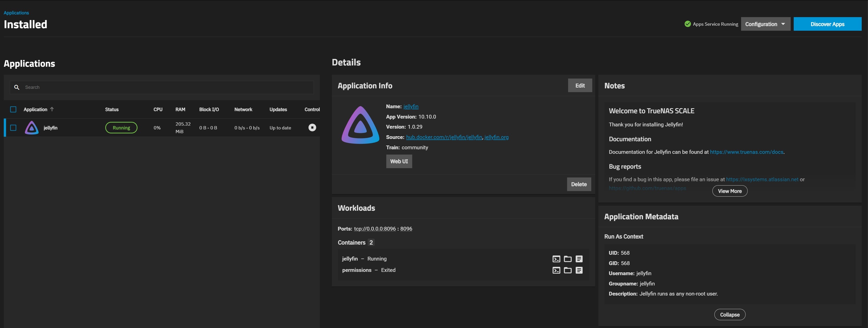Collapse the Application Metadata section
The height and width of the screenshot is (328, 868).
(x=730, y=314)
